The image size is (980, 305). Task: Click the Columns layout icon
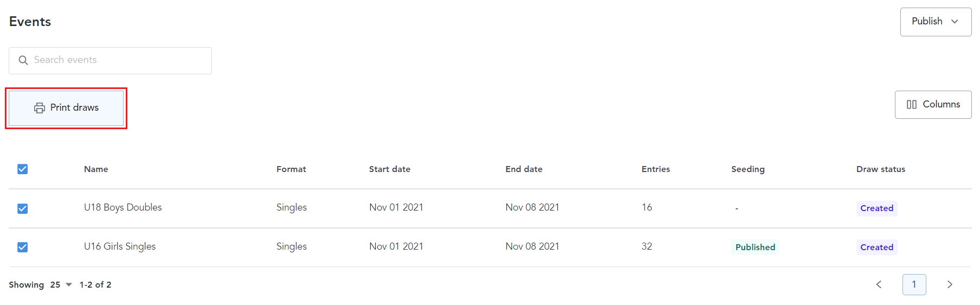point(912,105)
